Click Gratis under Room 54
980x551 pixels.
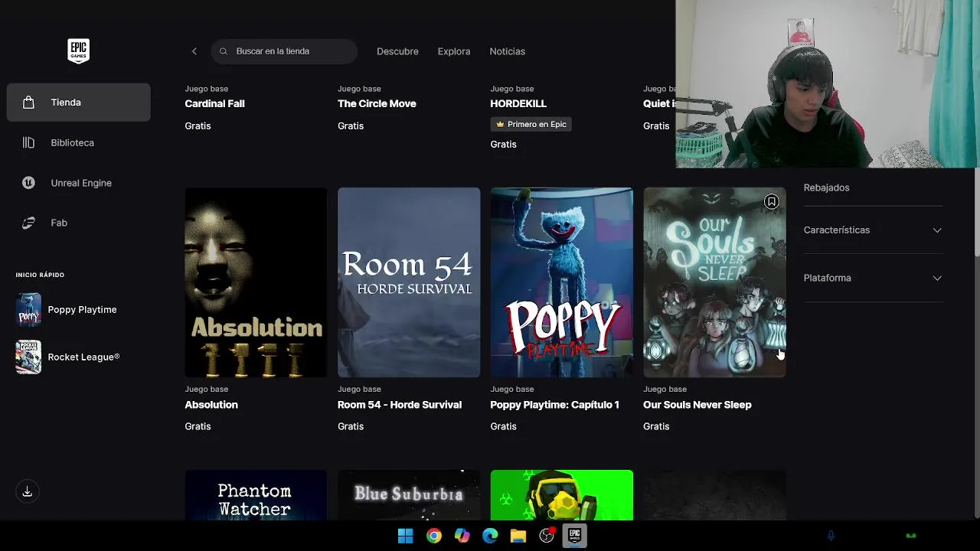point(351,426)
